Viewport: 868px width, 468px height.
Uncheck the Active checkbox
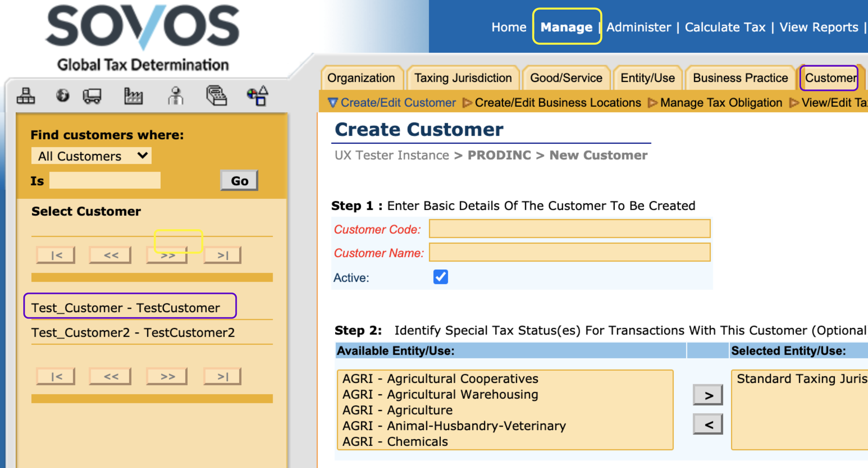(441, 277)
